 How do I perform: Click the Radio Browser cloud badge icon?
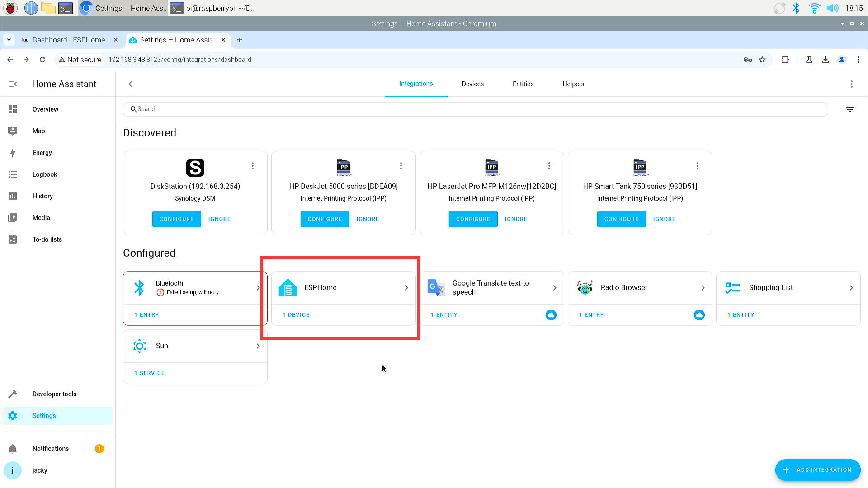(699, 315)
